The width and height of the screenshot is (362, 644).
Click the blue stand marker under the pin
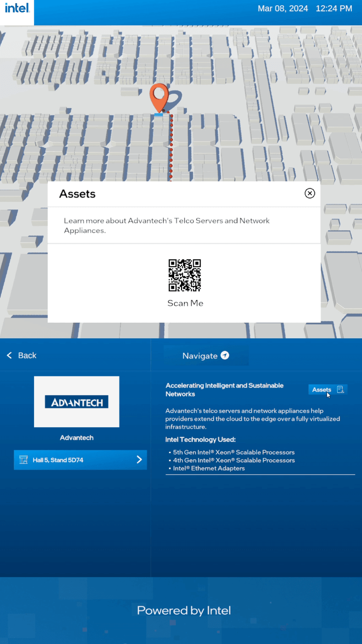tap(158, 115)
